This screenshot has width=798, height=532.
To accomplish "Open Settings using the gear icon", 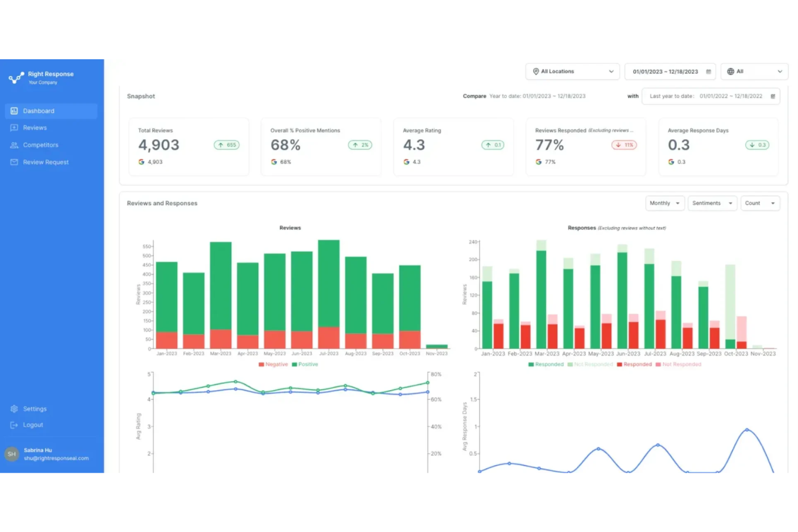I will [x=13, y=409].
